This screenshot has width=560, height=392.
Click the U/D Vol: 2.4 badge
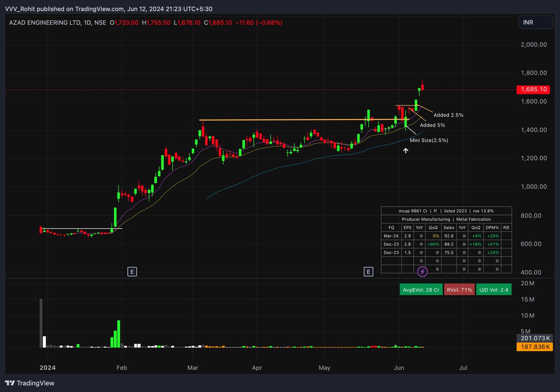(x=494, y=290)
